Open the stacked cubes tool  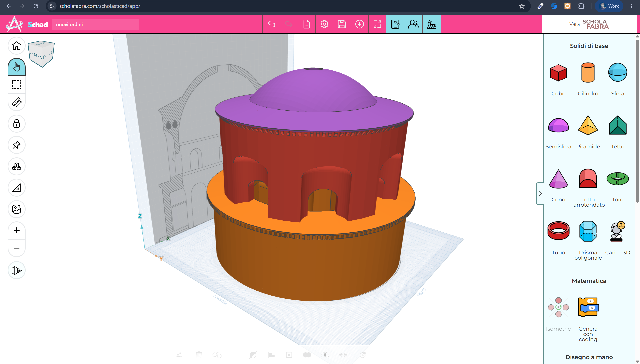(17, 166)
